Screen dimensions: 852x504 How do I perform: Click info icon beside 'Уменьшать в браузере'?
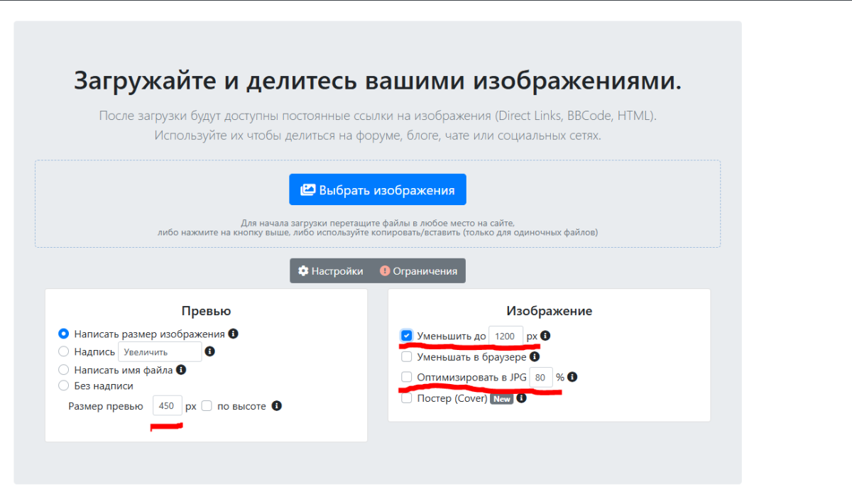(x=535, y=357)
